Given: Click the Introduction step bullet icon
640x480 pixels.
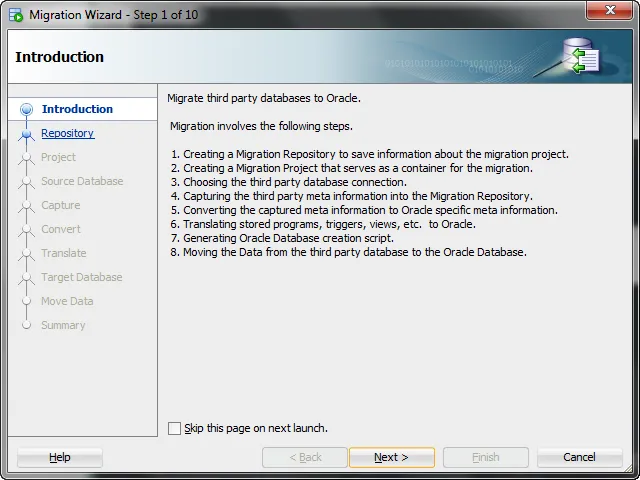Looking at the screenshot, I should 27,109.
